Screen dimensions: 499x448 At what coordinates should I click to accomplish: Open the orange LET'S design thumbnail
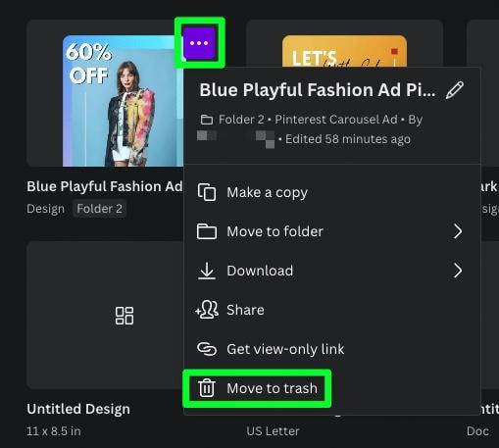pos(344,51)
